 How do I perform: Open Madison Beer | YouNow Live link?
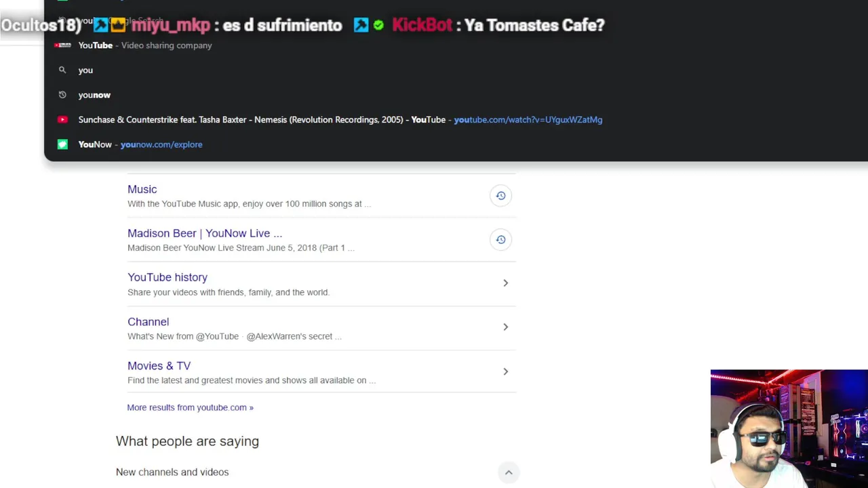[205, 233]
